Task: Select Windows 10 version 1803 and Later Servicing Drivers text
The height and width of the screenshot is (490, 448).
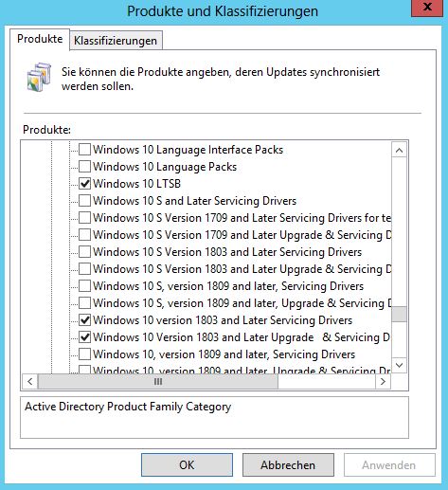Action: (x=223, y=320)
